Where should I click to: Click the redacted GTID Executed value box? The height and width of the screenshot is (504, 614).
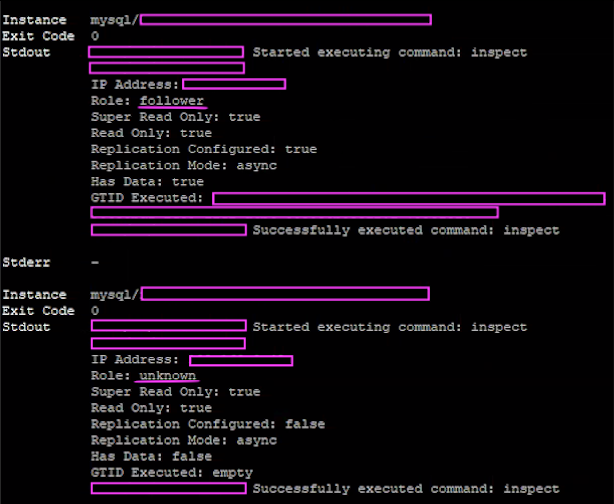coord(408,199)
